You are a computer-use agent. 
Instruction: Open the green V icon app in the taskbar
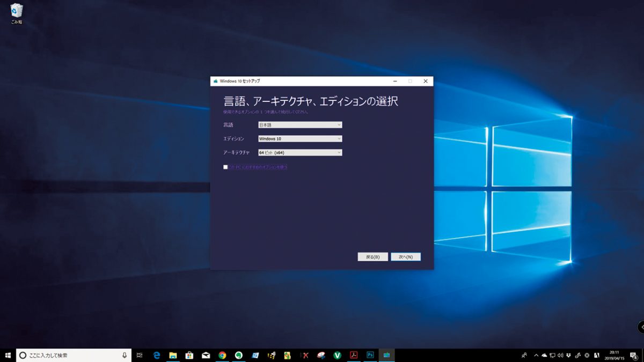coord(338,355)
